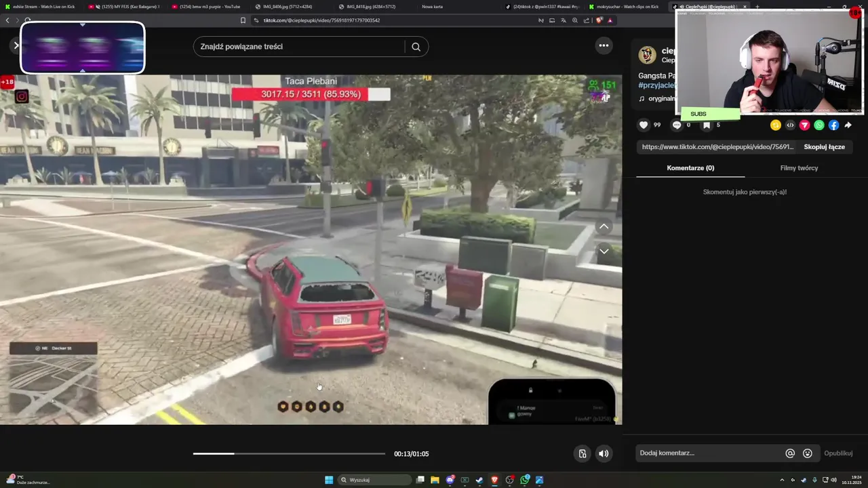Click Opublikuj to post comment
This screenshot has height=488, width=868.
[838, 453]
